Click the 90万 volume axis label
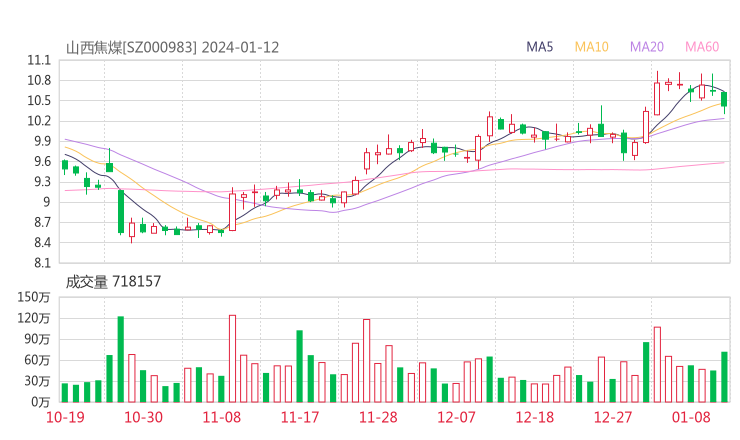 [37, 339]
